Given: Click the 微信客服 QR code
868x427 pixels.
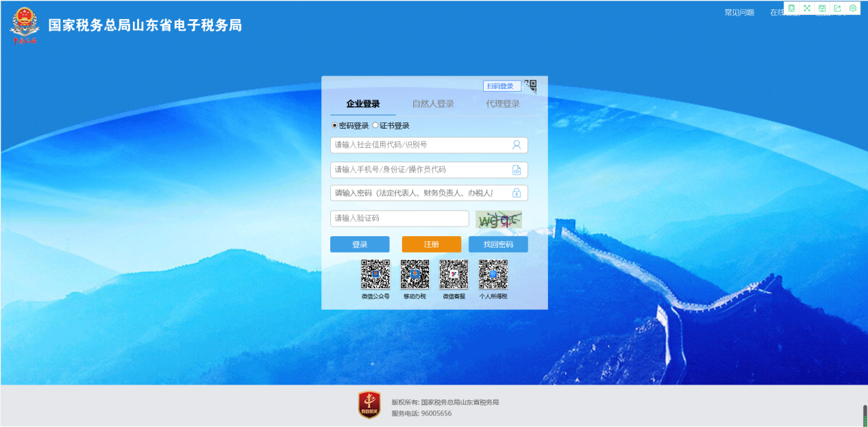Looking at the screenshot, I should click(454, 274).
